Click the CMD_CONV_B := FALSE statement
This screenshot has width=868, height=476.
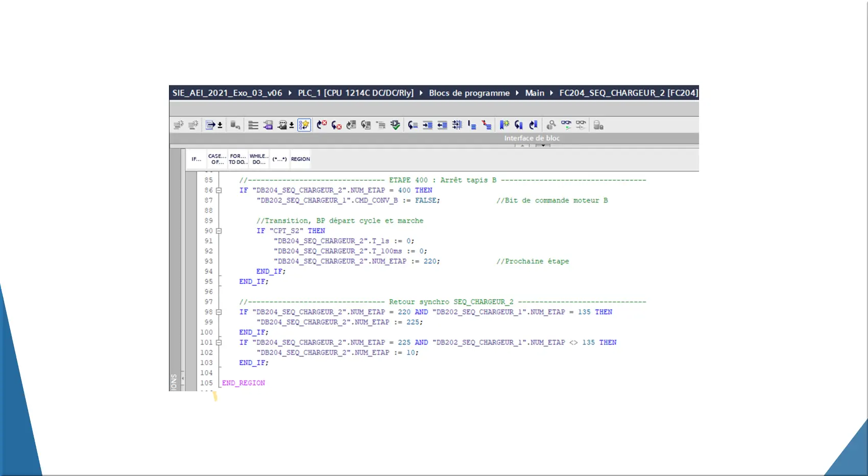348,201
